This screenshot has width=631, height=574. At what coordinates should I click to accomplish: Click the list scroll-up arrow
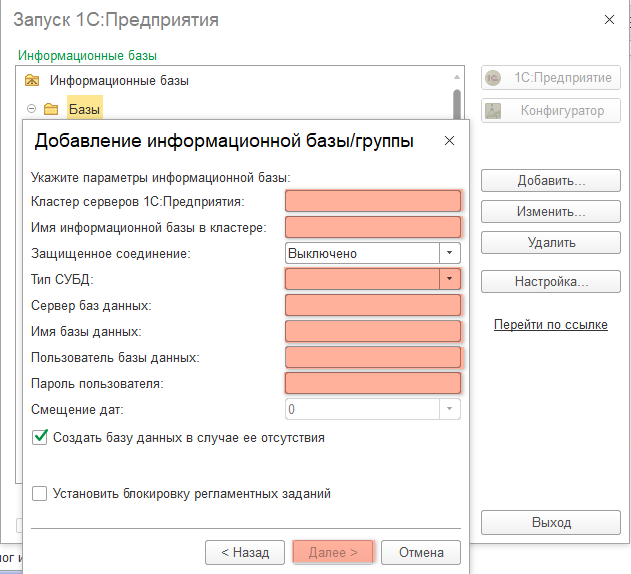point(457,76)
